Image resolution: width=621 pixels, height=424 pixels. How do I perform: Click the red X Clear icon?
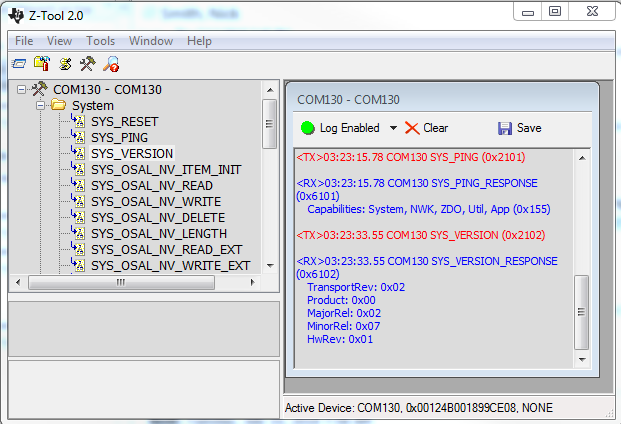(x=412, y=128)
